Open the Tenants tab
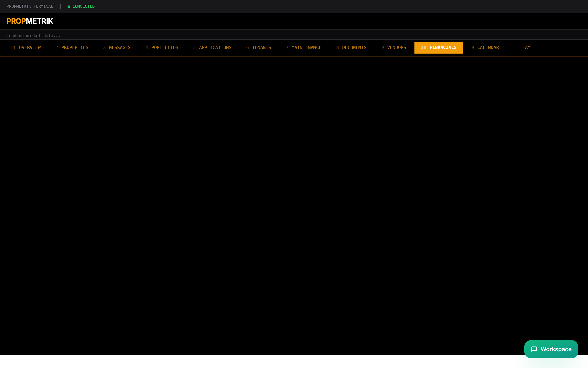Image resolution: width=588 pixels, height=368 pixels. 258,48
